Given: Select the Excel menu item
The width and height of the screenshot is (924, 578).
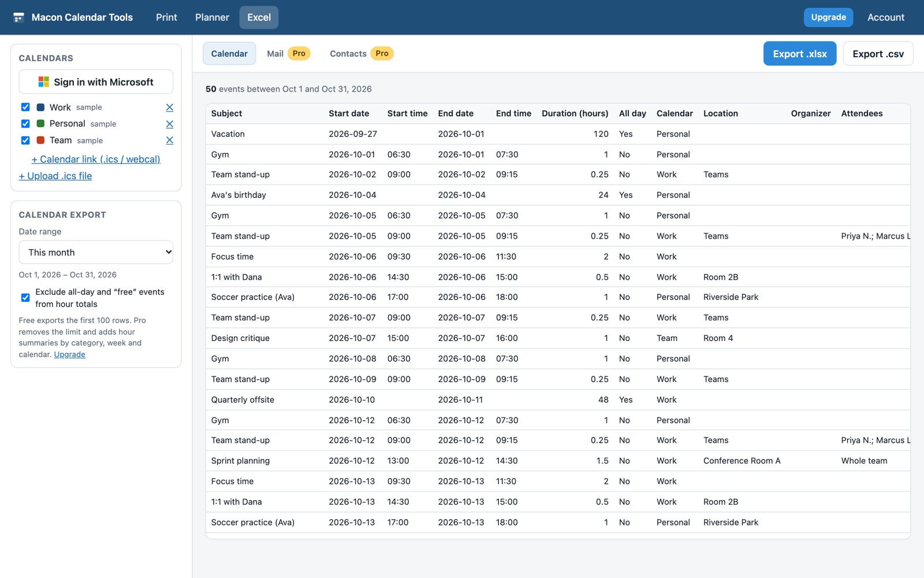Looking at the screenshot, I should click(259, 17).
